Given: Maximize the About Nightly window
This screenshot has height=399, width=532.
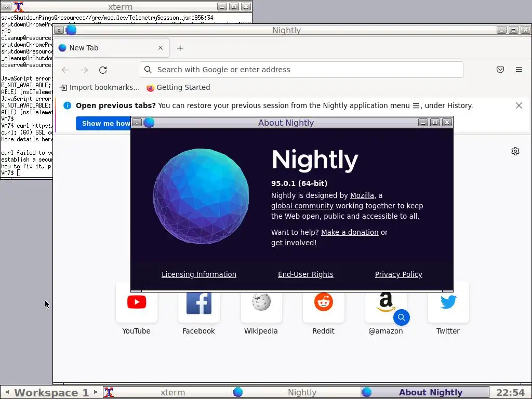Looking at the screenshot, I should (435, 123).
